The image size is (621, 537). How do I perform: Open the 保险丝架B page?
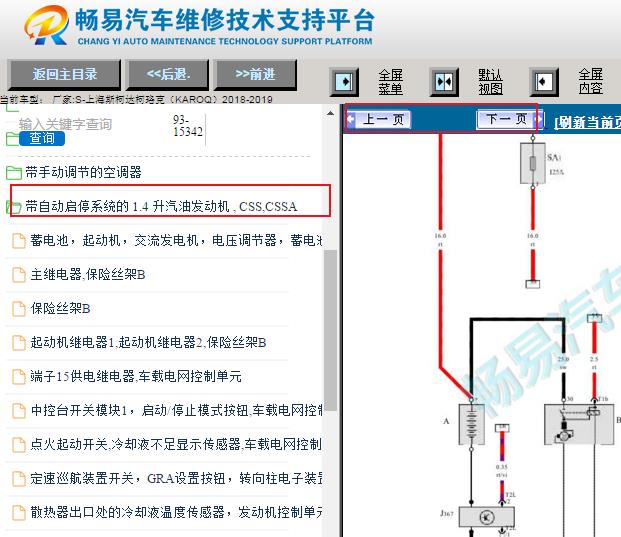(60, 308)
